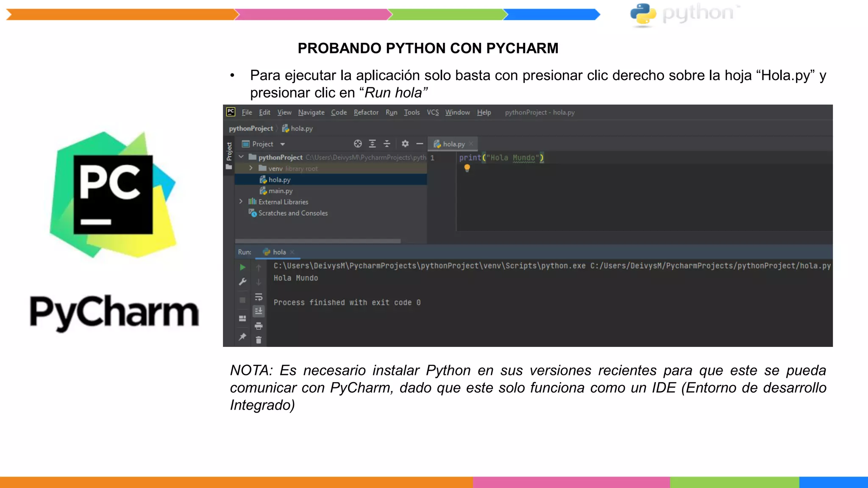The width and height of the screenshot is (868, 488).
Task: Open the VCS menu
Action: 433,112
